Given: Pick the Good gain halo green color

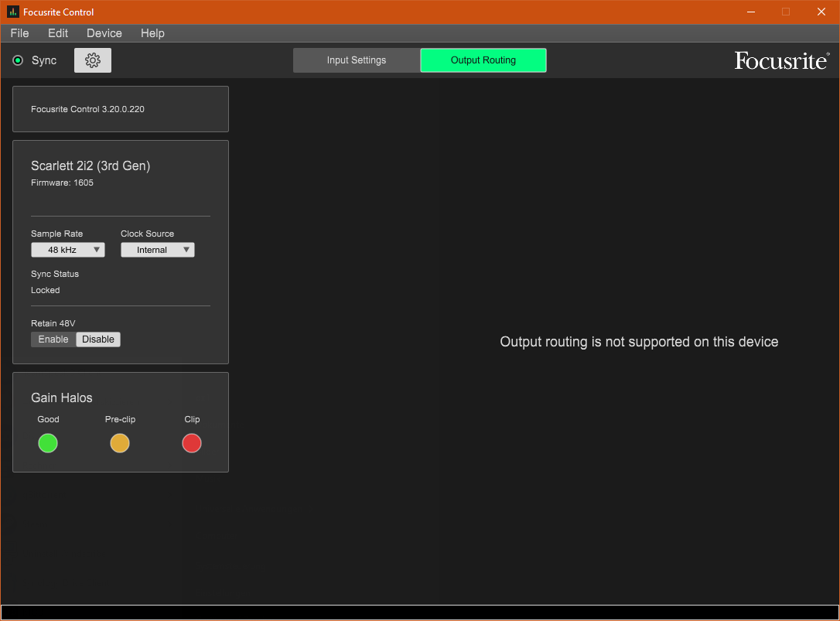Looking at the screenshot, I should pyautogui.click(x=48, y=443).
